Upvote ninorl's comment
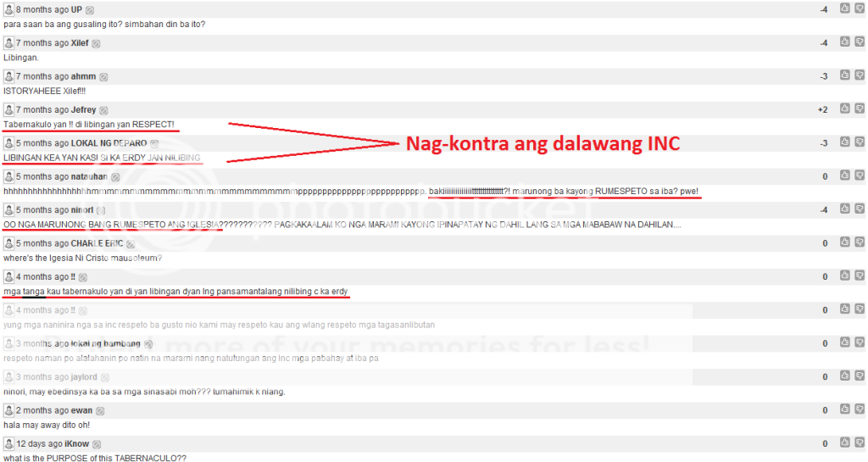This screenshot has width=868, height=462. 845,208
